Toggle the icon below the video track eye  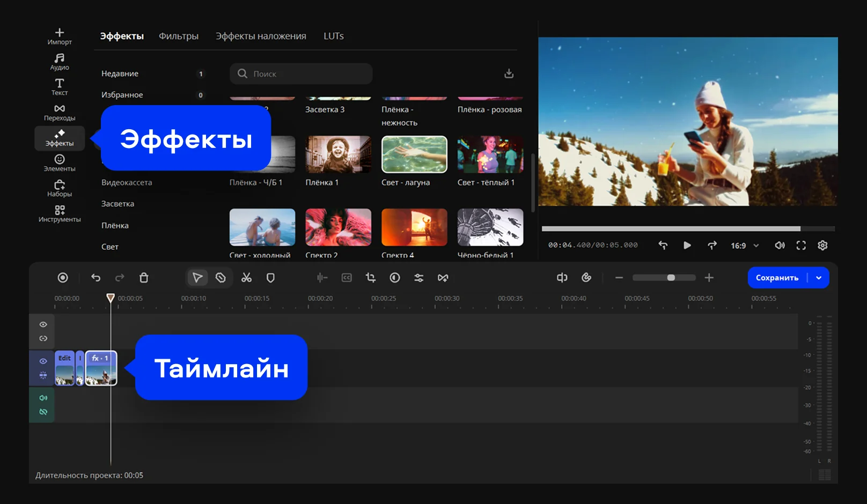43,375
